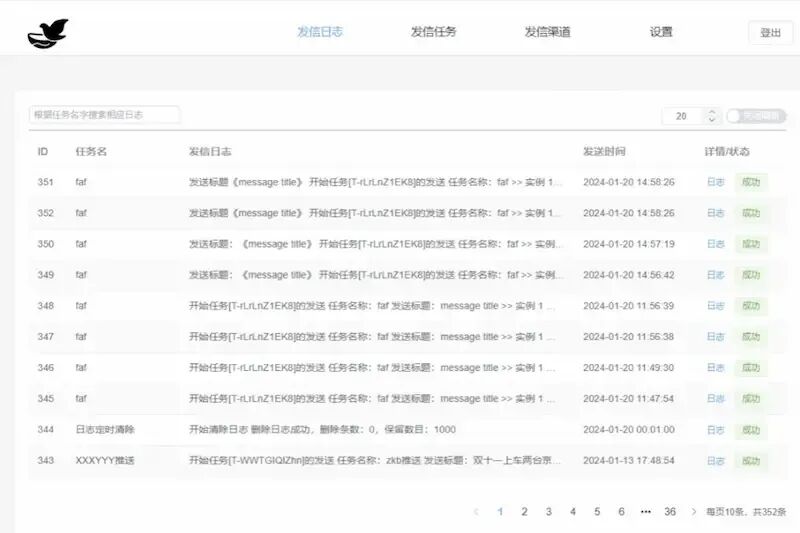
Task: Select page 3 in the pagination
Action: 548,512
